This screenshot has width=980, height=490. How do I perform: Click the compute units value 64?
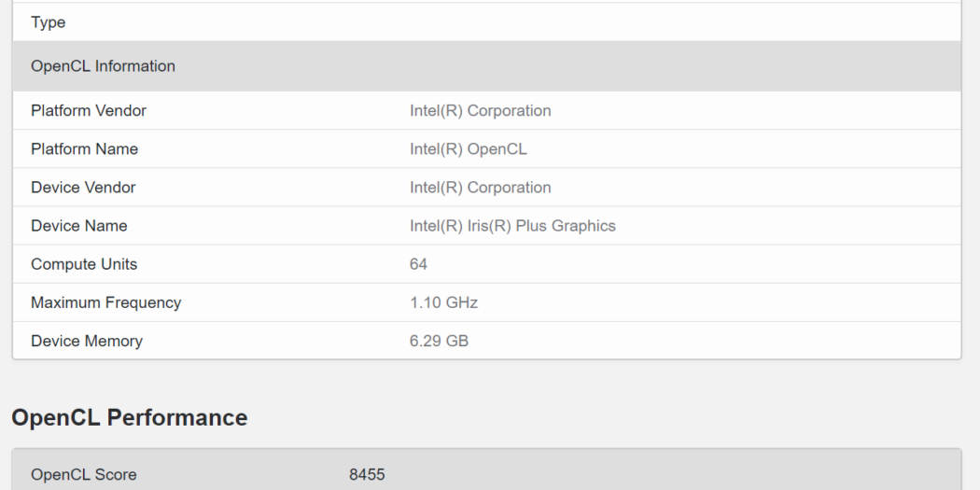pos(418,264)
